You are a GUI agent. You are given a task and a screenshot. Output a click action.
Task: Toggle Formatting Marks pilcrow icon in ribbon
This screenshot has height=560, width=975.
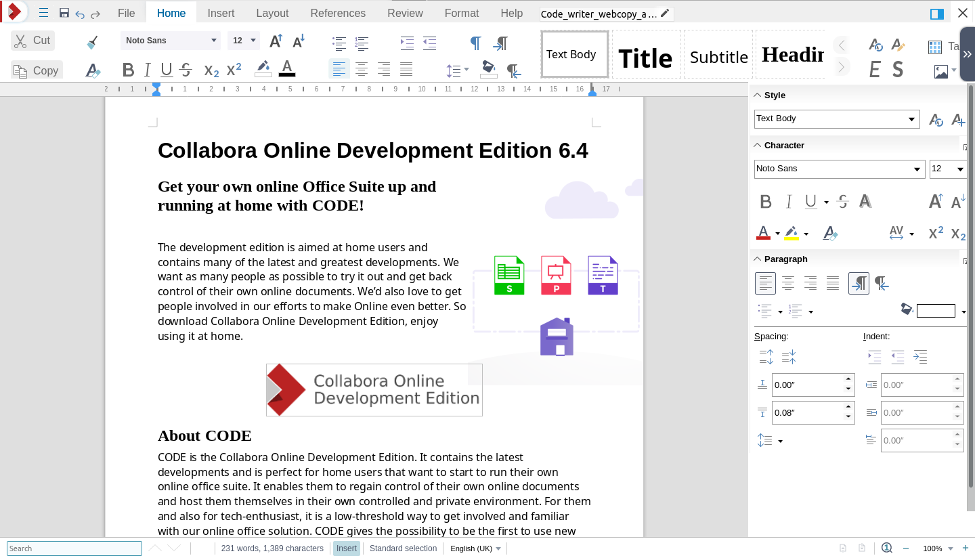(x=475, y=43)
